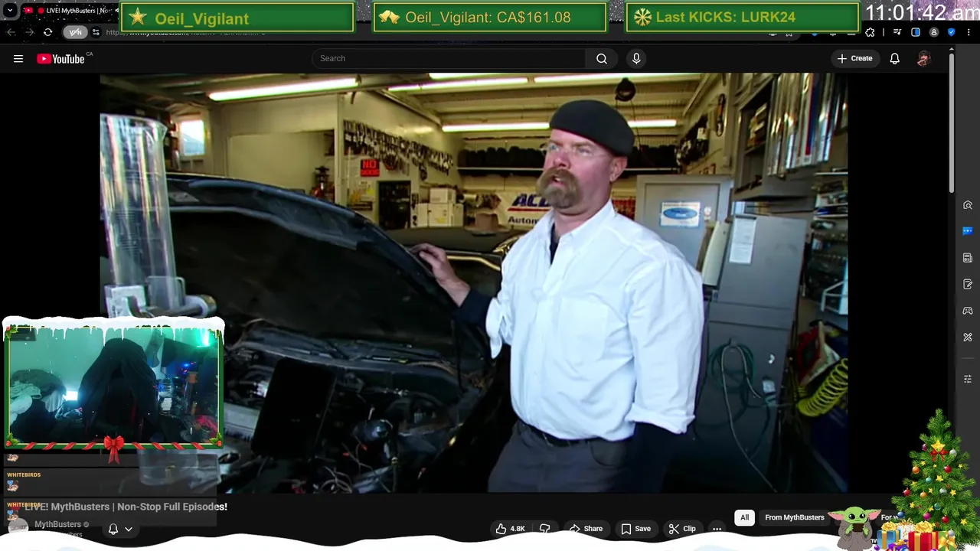
Task: Go back in the browser
Action: [11, 32]
